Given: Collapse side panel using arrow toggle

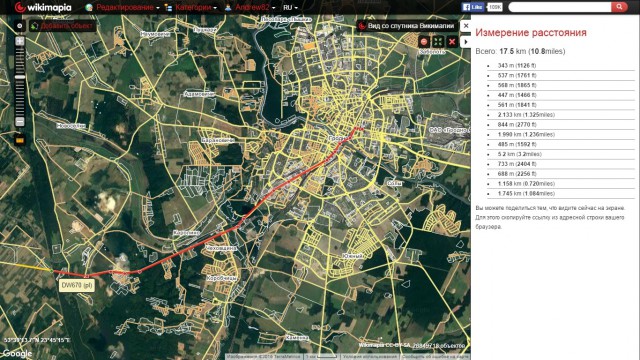Looking at the screenshot, I should coord(466,42).
